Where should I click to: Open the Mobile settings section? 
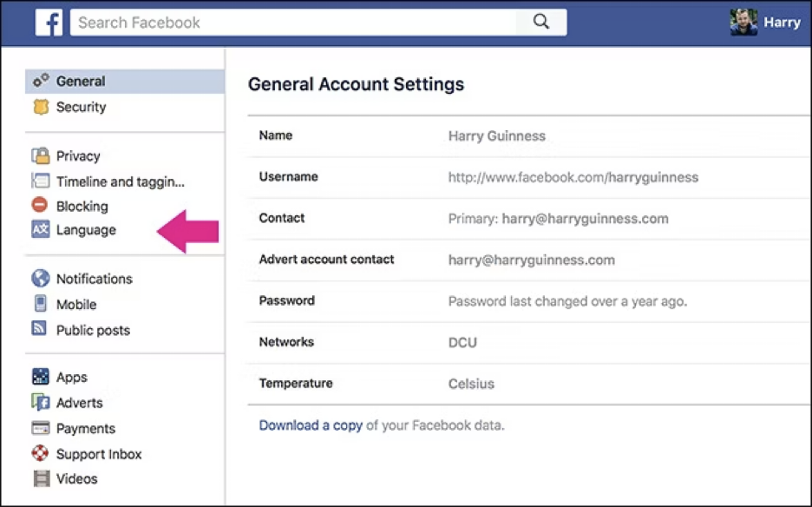point(76,305)
